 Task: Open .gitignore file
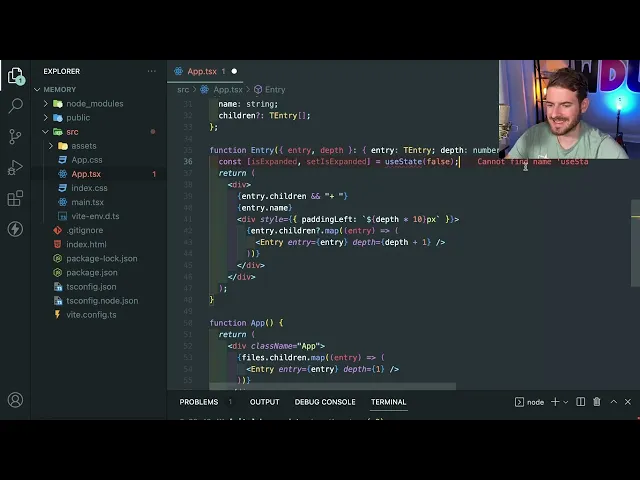coord(84,230)
